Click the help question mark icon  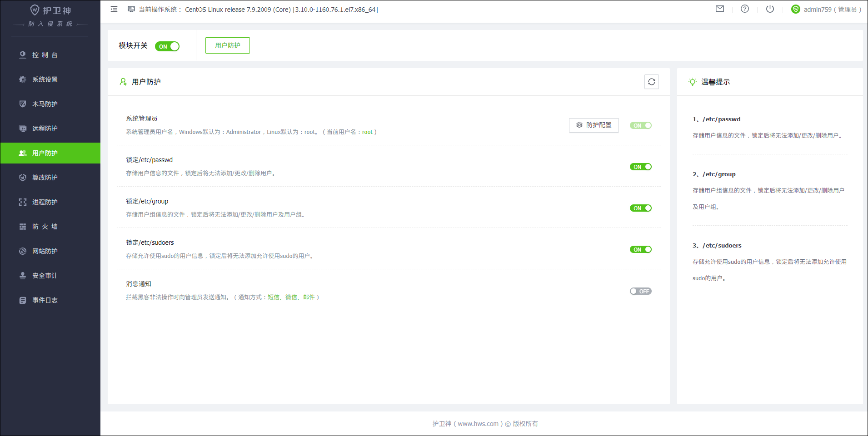745,9
